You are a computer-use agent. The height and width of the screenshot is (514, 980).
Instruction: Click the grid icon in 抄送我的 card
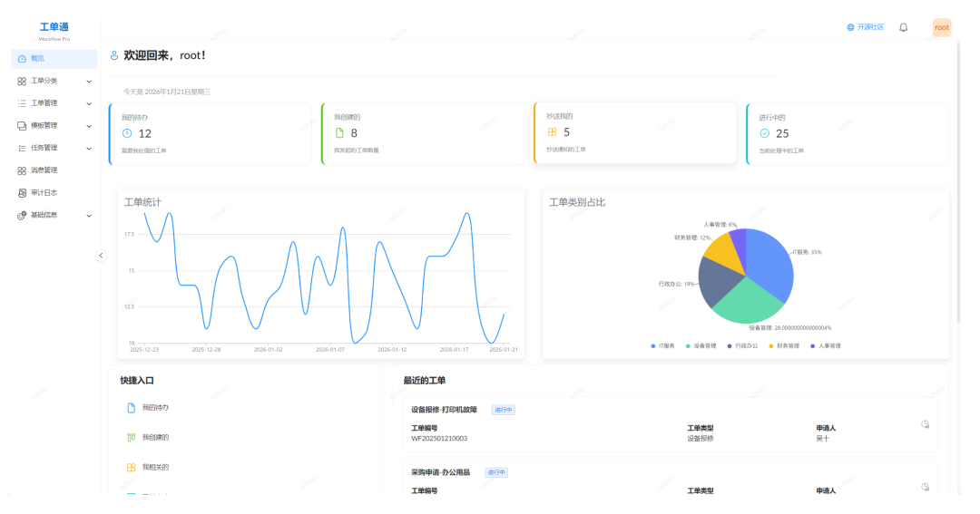click(x=552, y=131)
